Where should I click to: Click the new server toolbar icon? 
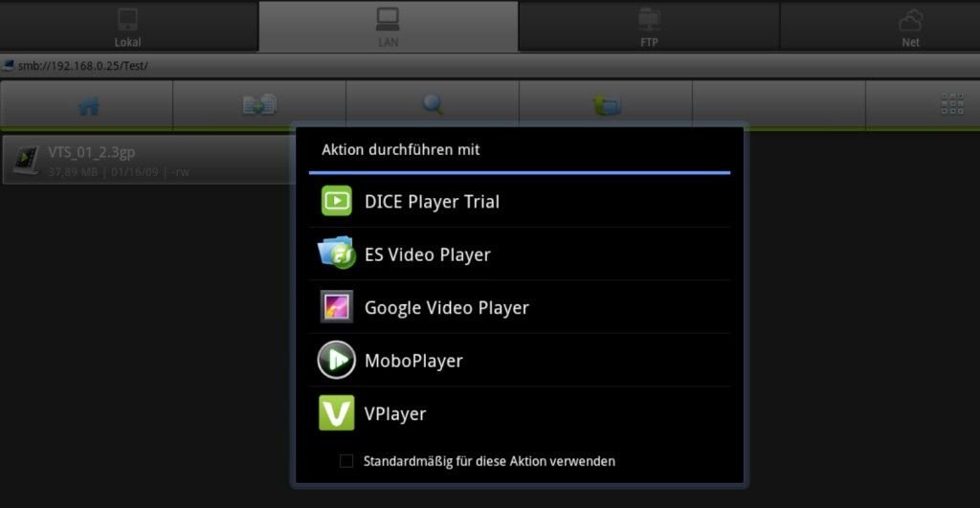coord(259,104)
